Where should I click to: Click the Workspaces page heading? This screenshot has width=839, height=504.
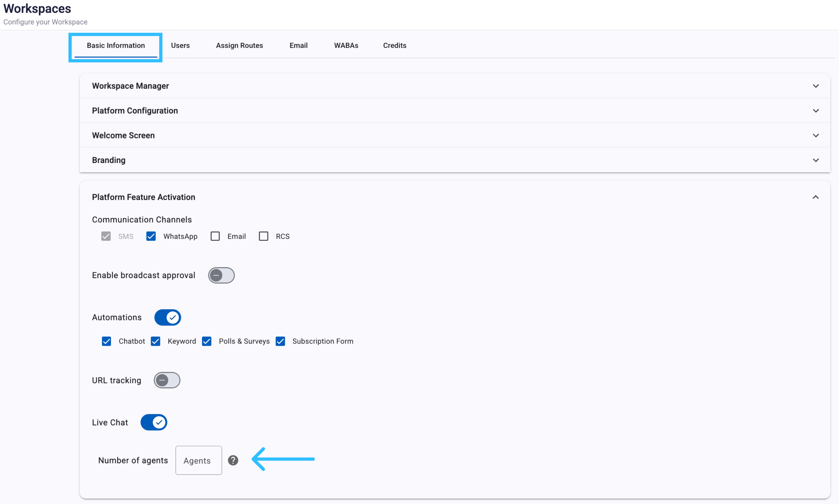[37, 9]
